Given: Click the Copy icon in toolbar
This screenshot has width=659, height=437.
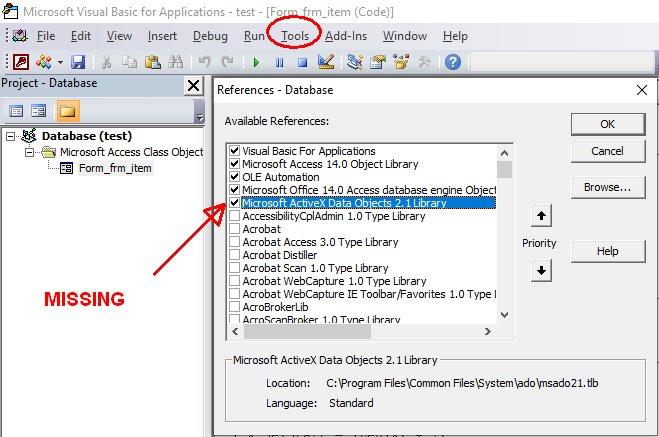Looking at the screenshot, I should click(129, 62).
